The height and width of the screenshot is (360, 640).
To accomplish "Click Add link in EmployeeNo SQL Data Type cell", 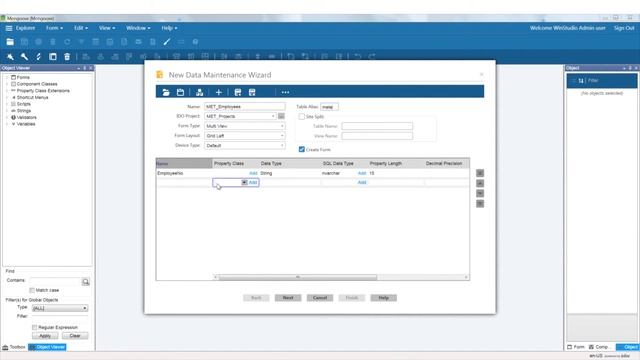I will click(362, 173).
